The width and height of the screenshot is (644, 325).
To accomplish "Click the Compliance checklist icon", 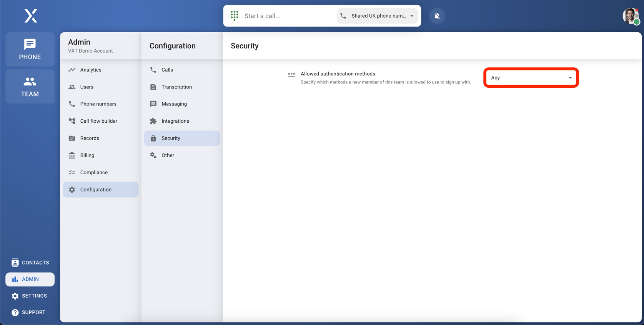I will point(72,172).
